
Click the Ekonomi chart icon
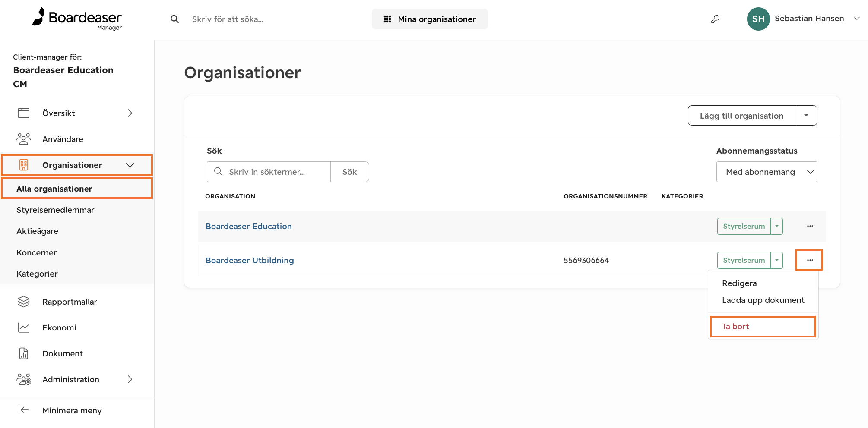[23, 327]
